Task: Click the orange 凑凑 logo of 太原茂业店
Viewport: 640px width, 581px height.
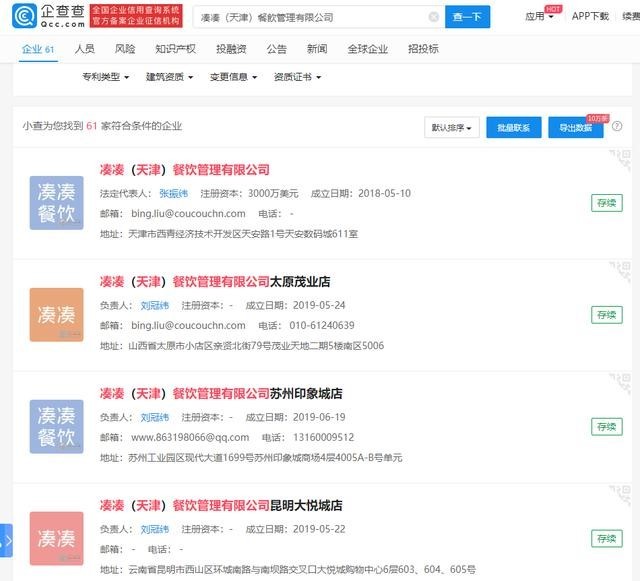Action: coord(56,314)
